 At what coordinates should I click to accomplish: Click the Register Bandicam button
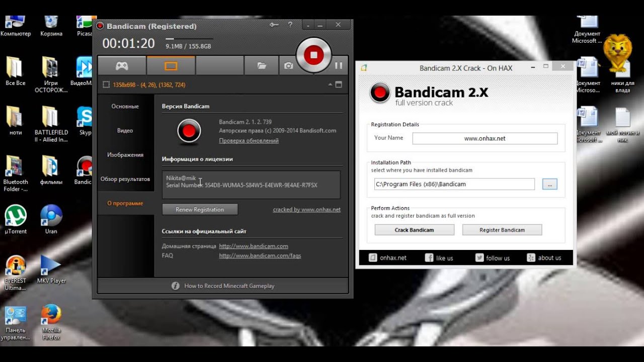(502, 230)
